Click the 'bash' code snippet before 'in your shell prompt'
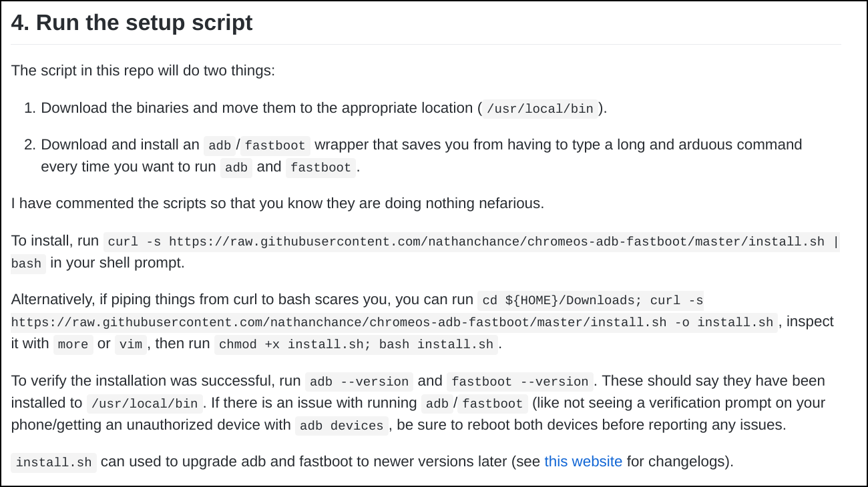Viewport: 868px width, 487px height. [x=27, y=264]
